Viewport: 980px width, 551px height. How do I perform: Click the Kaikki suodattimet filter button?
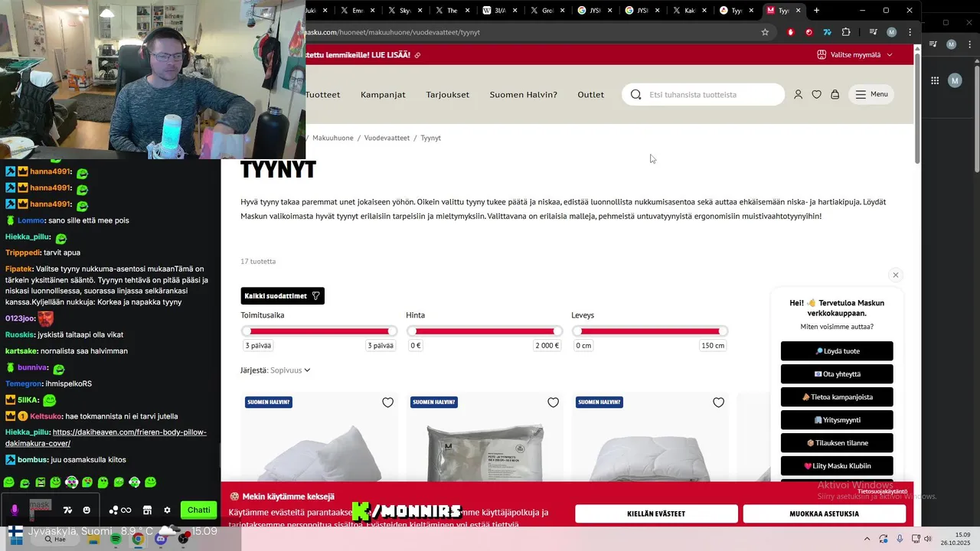click(x=283, y=295)
